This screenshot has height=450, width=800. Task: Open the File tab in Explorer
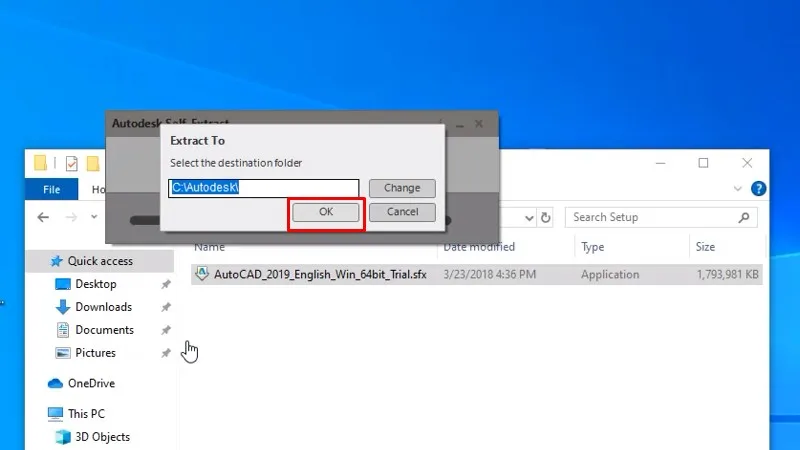point(52,189)
